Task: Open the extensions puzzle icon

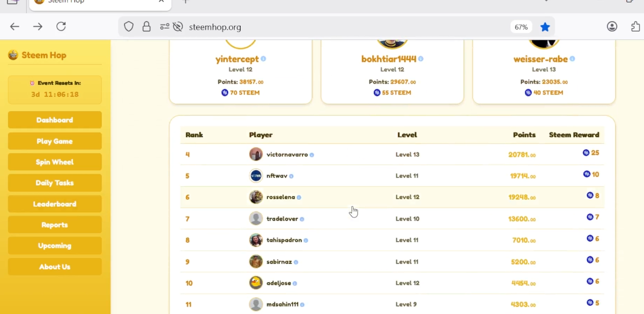Action: [635, 27]
